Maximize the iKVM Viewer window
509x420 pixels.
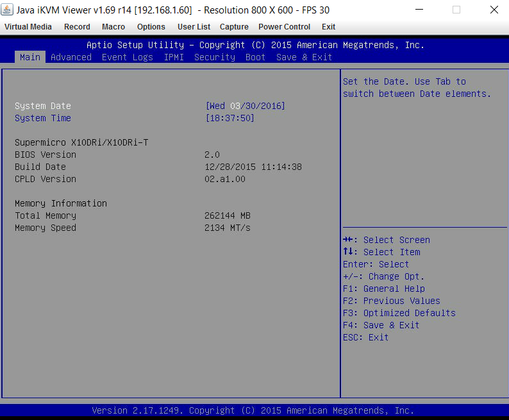(456, 10)
